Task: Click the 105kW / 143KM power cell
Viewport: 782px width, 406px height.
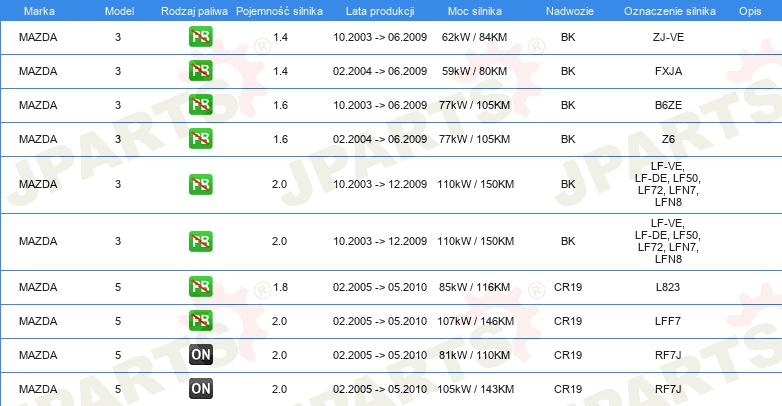Action: pos(475,389)
